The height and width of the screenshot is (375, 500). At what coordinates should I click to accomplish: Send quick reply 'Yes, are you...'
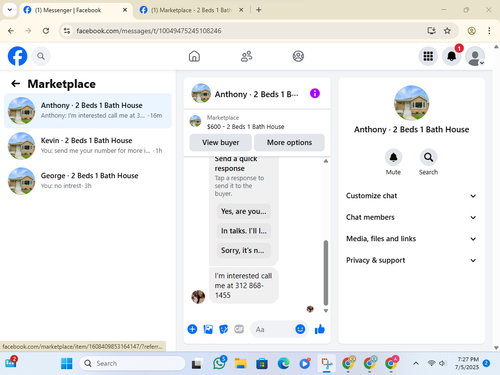pyautogui.click(x=244, y=211)
